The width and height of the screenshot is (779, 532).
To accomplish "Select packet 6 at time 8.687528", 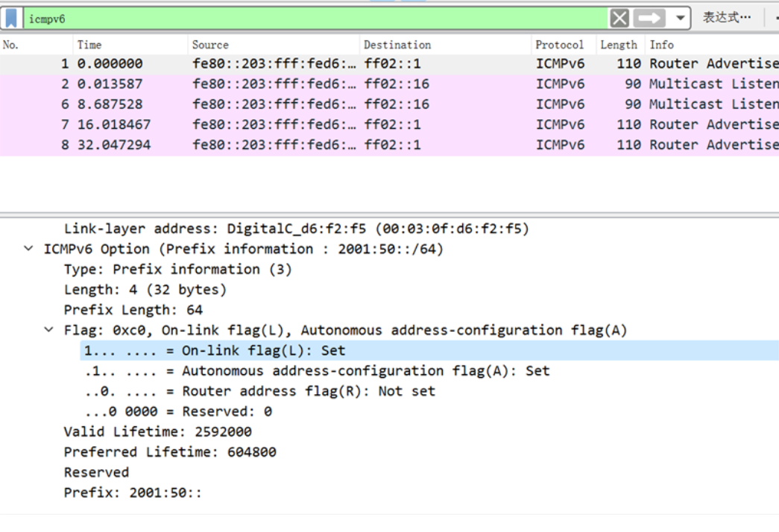I will tap(389, 104).
